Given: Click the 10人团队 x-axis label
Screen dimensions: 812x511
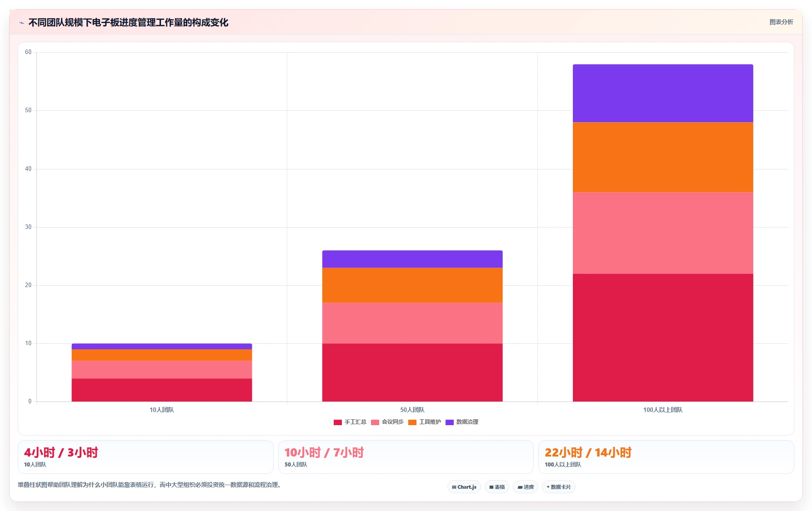Looking at the screenshot, I should pos(162,410).
